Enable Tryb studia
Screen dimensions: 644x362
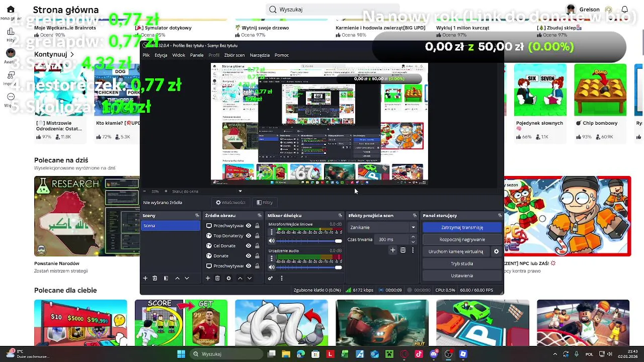tap(462, 263)
